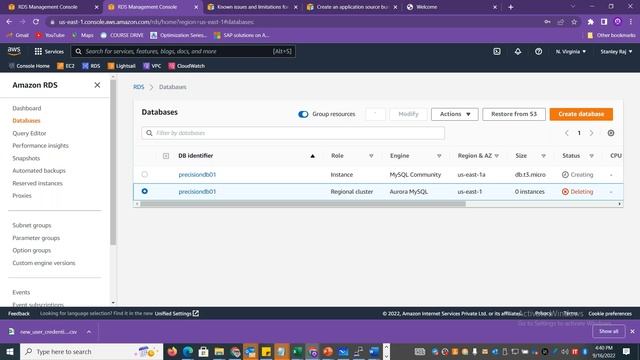The width and height of the screenshot is (640, 360).
Task: Sort the Size column
Action: tap(543, 156)
